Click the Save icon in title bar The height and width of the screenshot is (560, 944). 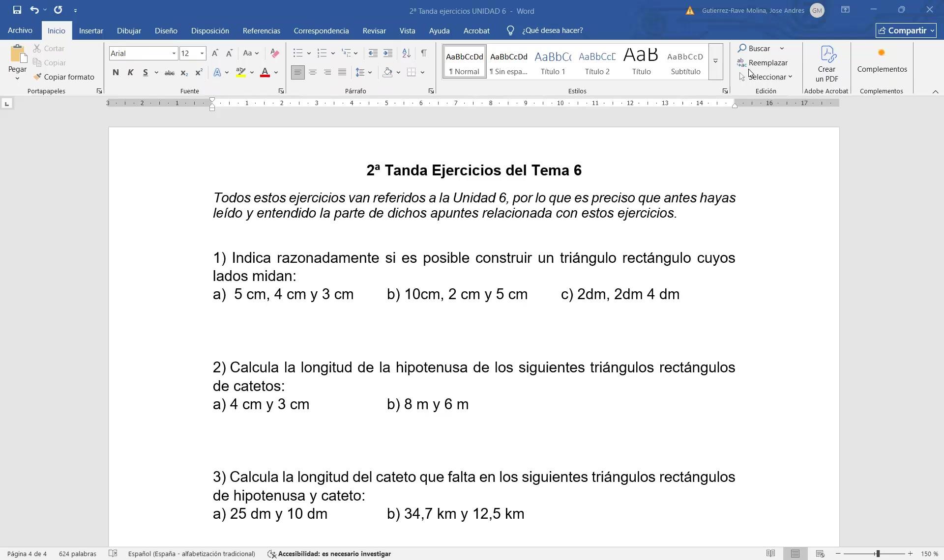(17, 10)
